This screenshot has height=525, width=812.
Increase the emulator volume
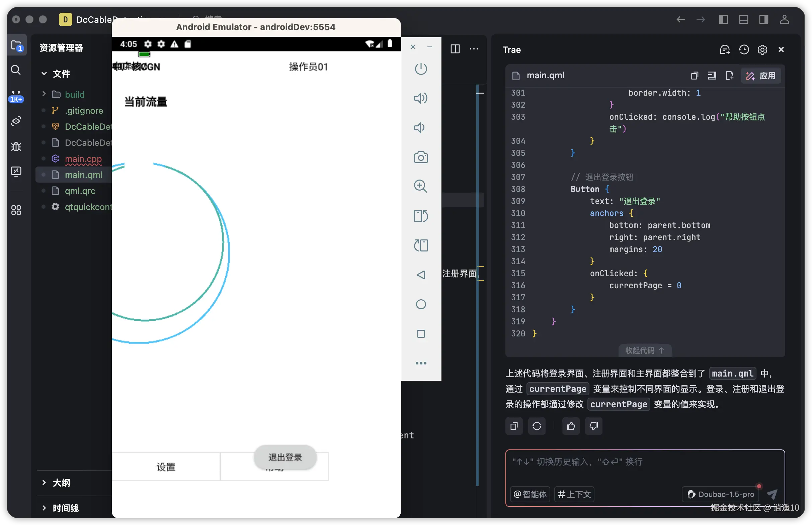[x=421, y=98]
